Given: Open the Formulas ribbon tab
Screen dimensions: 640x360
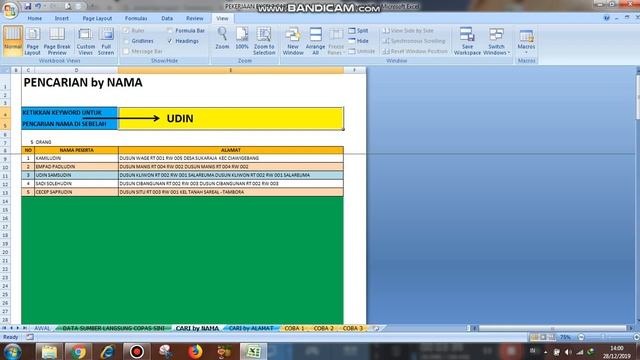Looking at the screenshot, I should tap(136, 18).
